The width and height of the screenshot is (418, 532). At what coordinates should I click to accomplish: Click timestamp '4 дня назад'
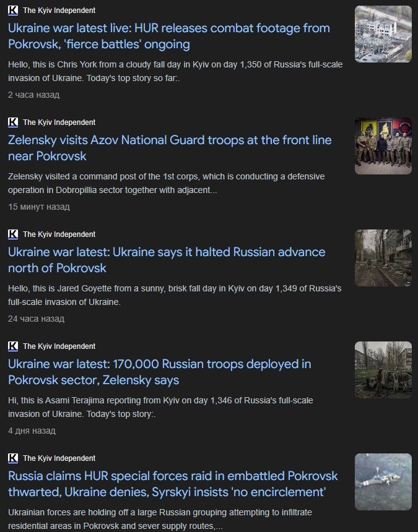click(32, 431)
